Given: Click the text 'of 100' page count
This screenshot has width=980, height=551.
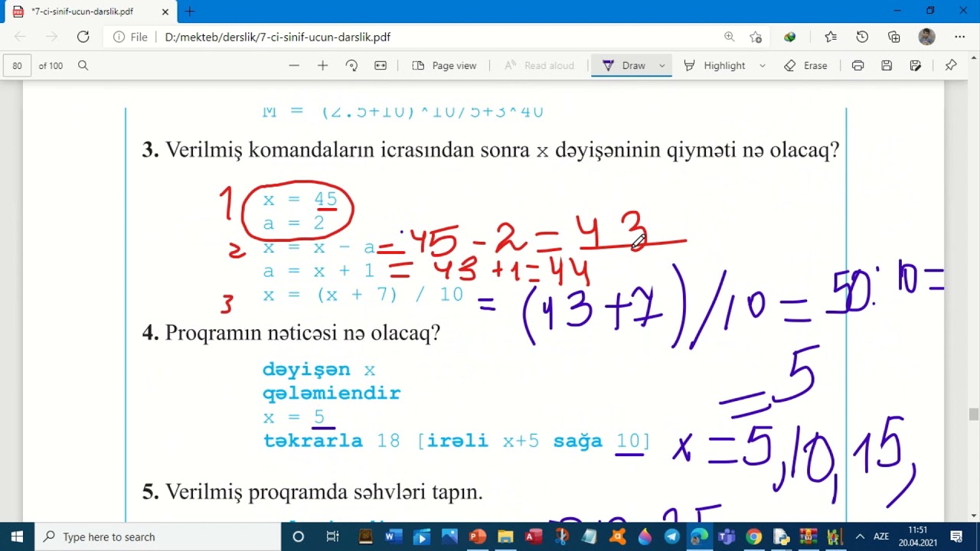Looking at the screenshot, I should tap(51, 66).
